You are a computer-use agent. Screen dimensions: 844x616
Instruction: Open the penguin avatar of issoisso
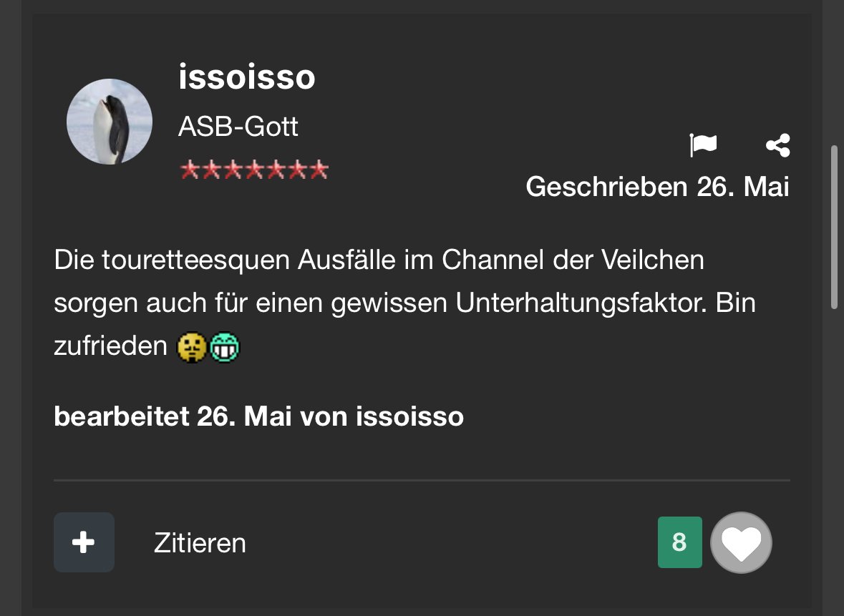[x=110, y=122]
